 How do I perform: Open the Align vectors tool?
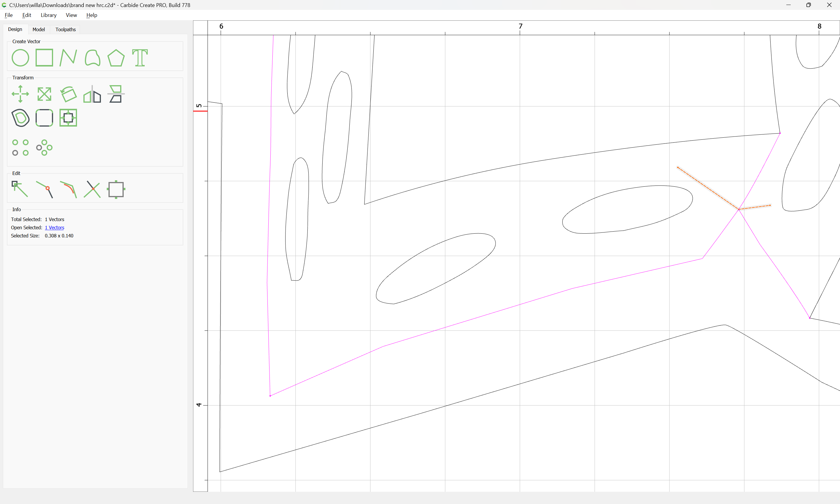pyautogui.click(x=116, y=94)
